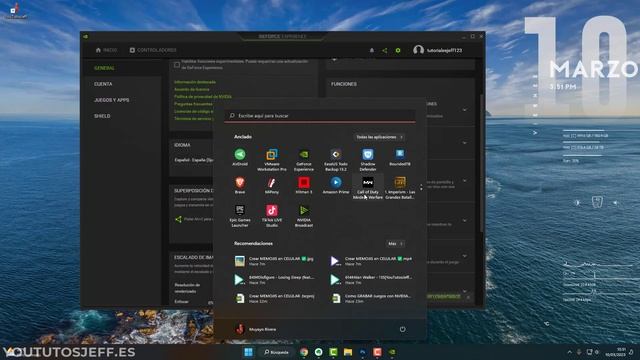This screenshot has height=360, width=640.
Task: Switch to the Controladores tab
Action: pos(153,50)
